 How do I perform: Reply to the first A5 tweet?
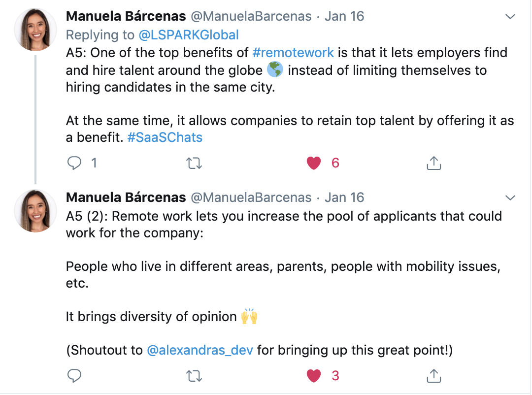pos(74,163)
